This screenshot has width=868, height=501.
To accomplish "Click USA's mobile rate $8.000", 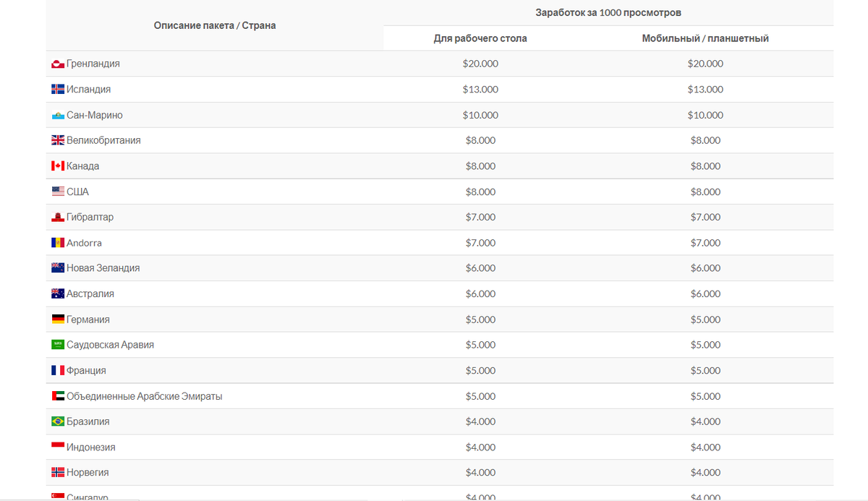I will click(x=705, y=192).
